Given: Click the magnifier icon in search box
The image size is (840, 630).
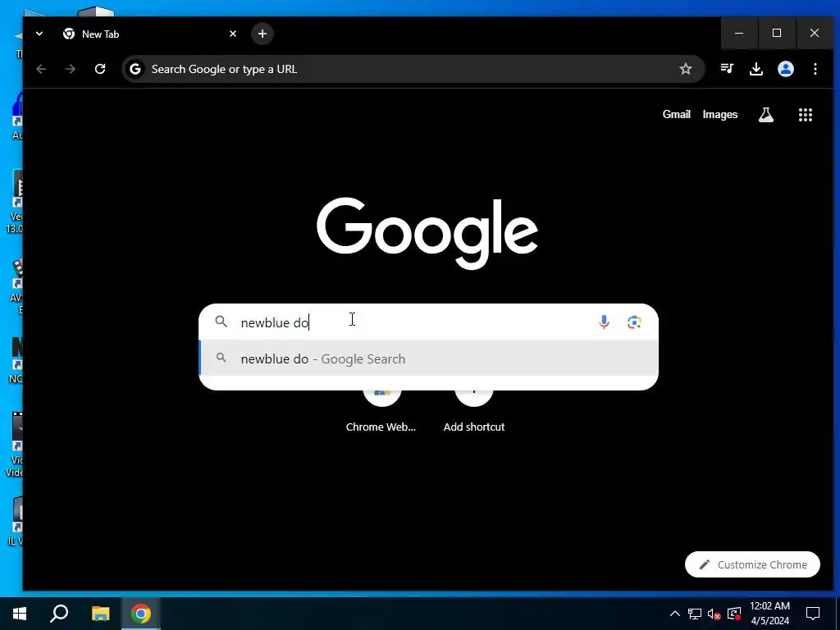Looking at the screenshot, I should (x=221, y=322).
